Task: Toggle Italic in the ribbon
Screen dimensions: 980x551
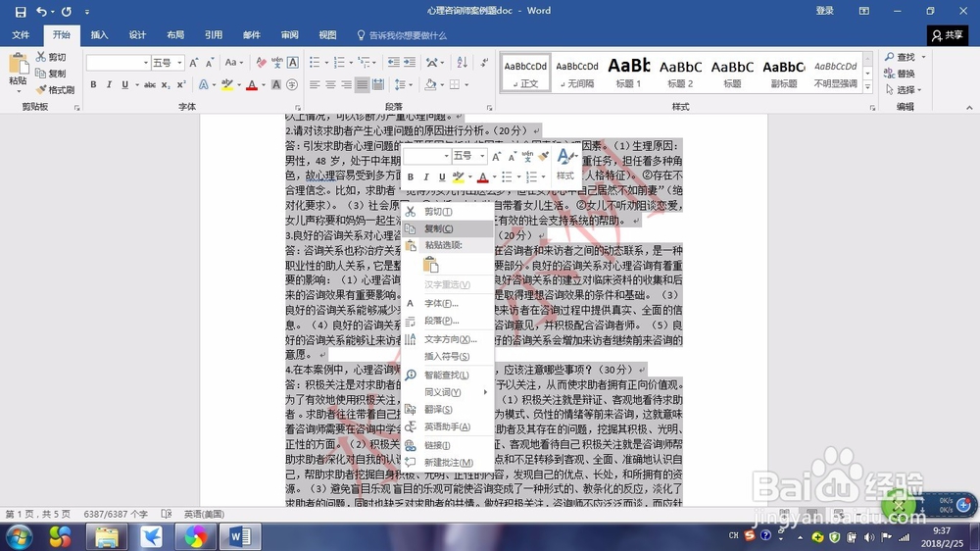Action: [x=109, y=84]
